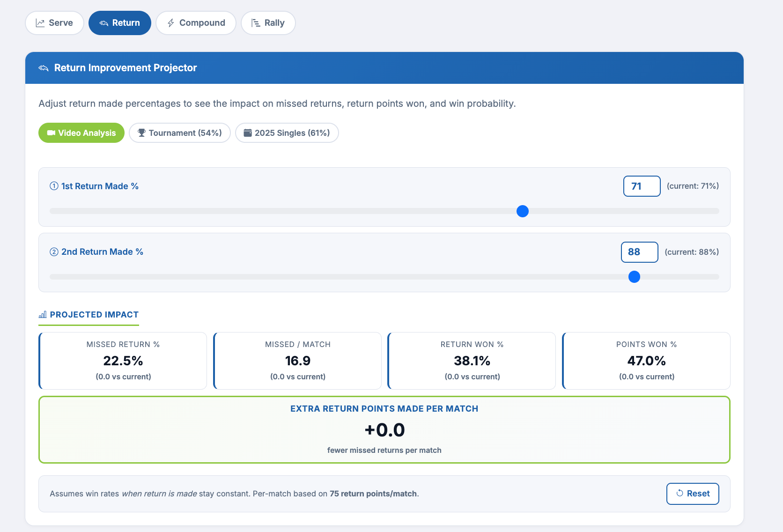The height and width of the screenshot is (532, 783).
Task: Switch to the Compound tab
Action: [x=196, y=23]
